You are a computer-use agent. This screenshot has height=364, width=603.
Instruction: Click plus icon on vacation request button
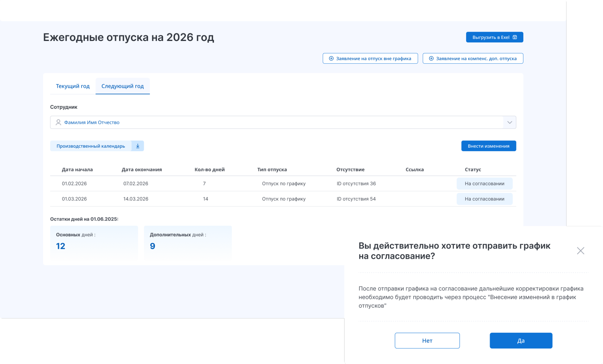point(331,58)
